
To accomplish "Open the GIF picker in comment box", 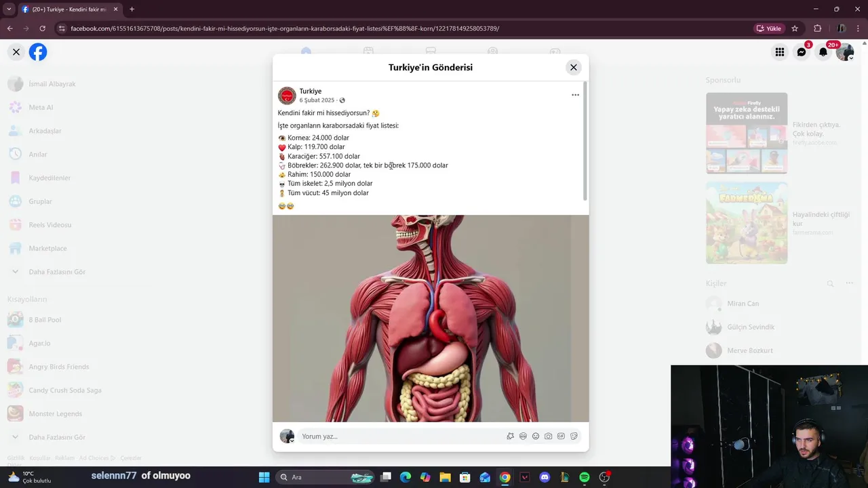I will (561, 436).
